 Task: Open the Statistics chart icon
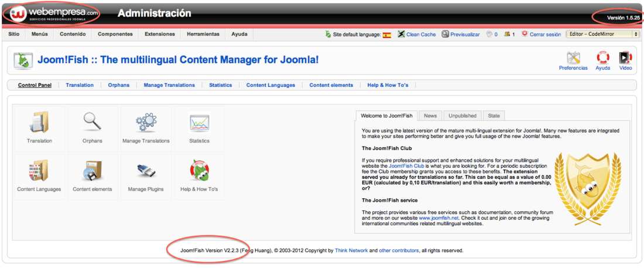pos(199,123)
